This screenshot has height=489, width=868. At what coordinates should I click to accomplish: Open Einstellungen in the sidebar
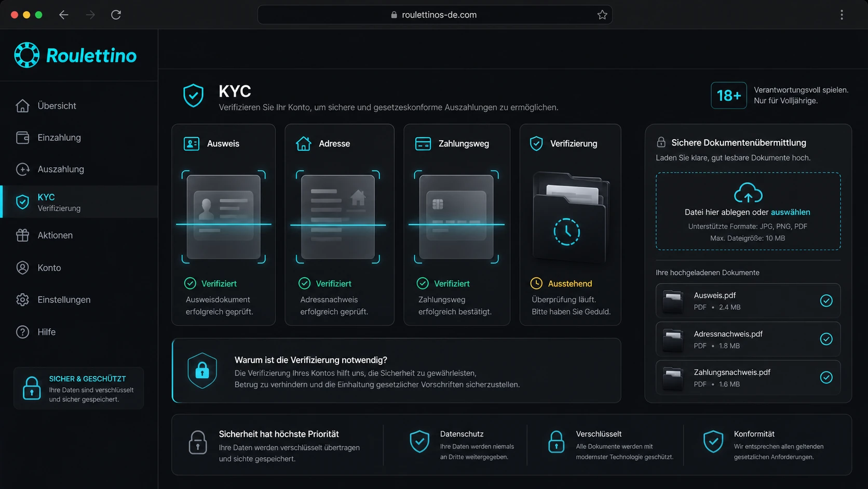click(x=79, y=299)
